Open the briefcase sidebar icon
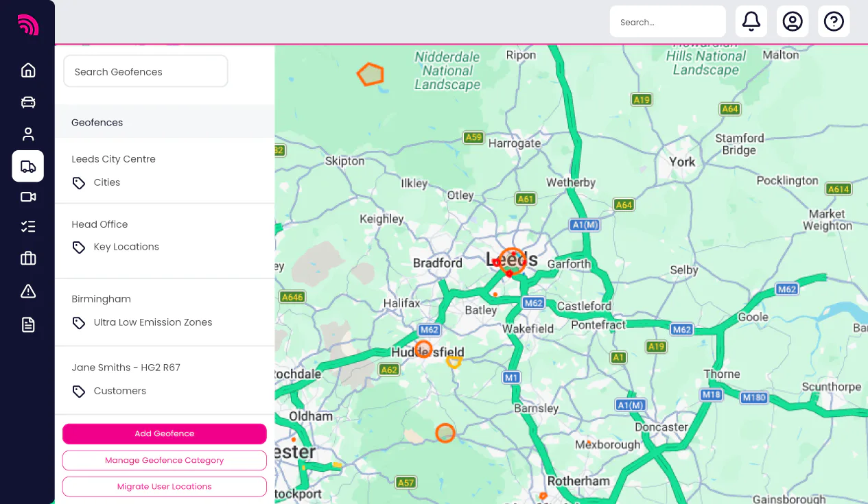 (x=28, y=259)
